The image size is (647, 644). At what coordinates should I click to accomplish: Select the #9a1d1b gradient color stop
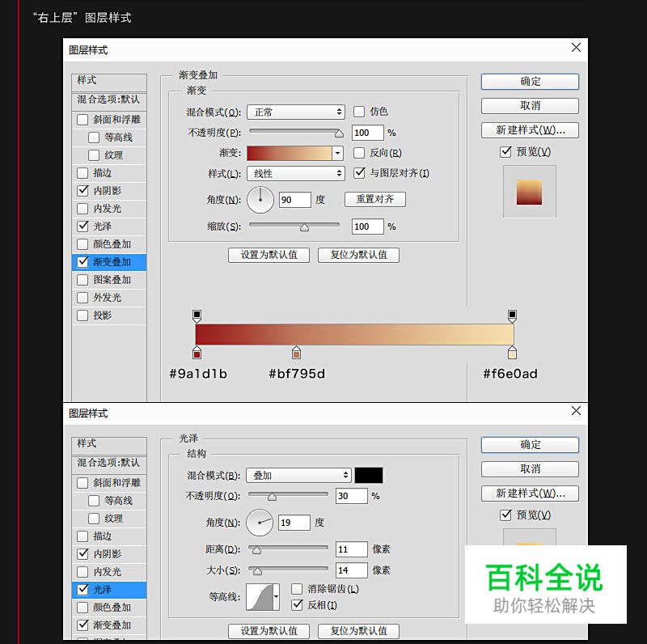pyautogui.click(x=197, y=353)
